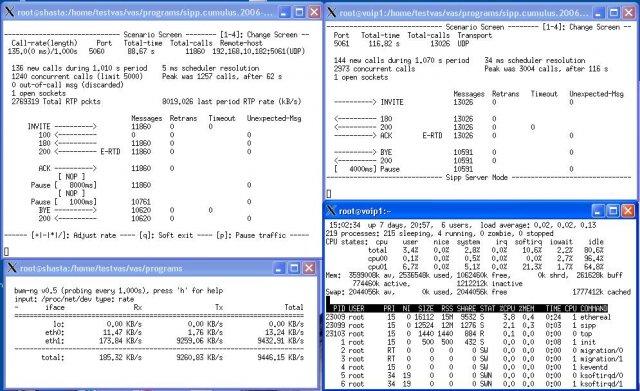
Task: Minimize the shasta sipp.cumulus window
Action: pos(285,12)
